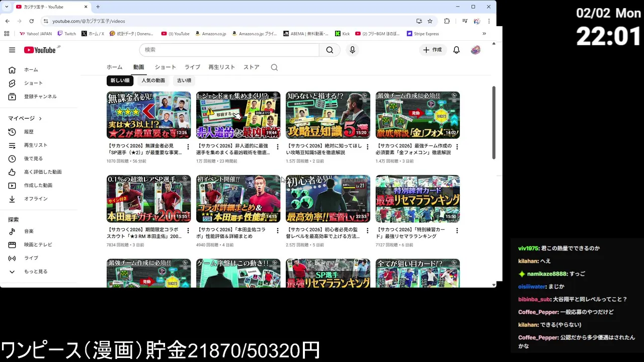Screen dimensions: 644x362
Task: Open options for 監督レベル video
Action: pyautogui.click(x=367, y=231)
